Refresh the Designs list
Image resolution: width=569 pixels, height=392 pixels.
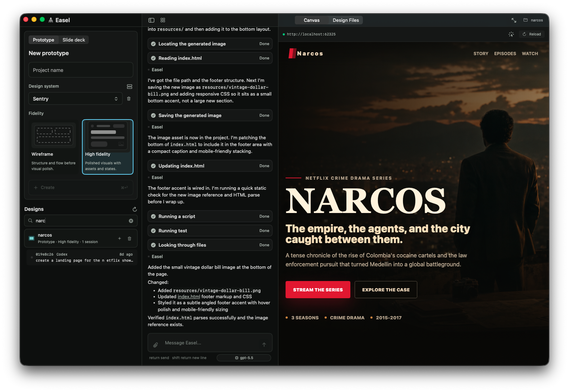(135, 209)
